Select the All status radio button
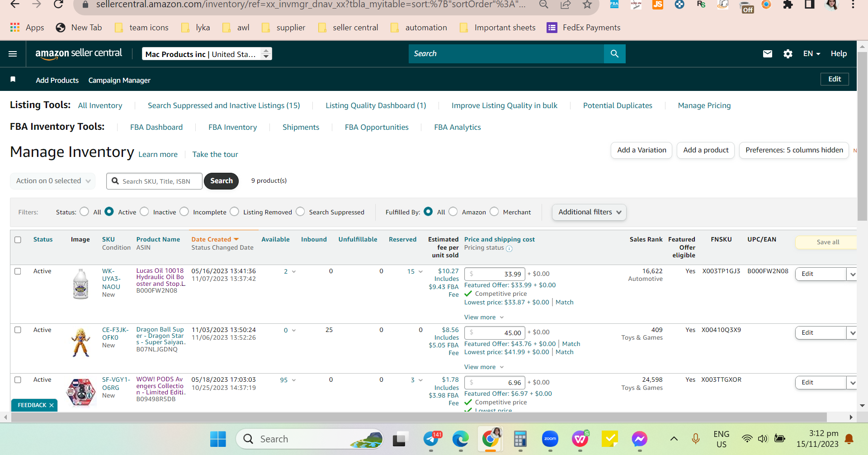This screenshot has height=455, width=868. pyautogui.click(x=84, y=212)
